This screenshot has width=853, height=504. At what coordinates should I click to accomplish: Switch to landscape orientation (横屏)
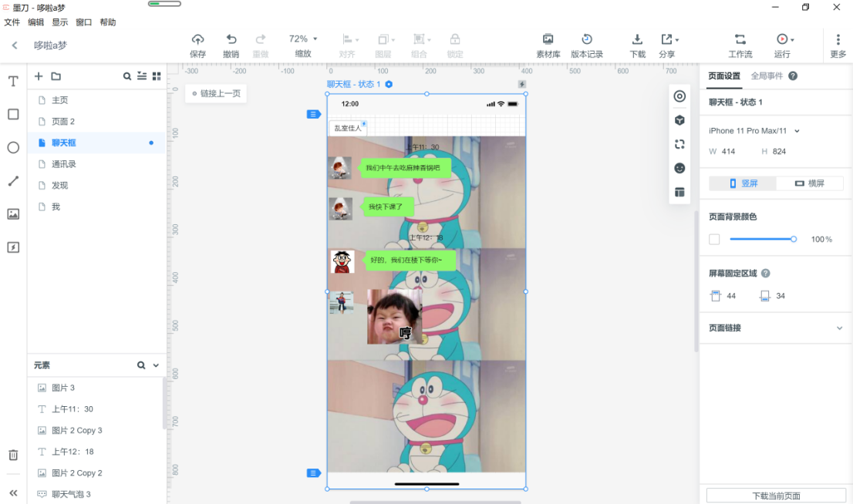[x=810, y=183]
